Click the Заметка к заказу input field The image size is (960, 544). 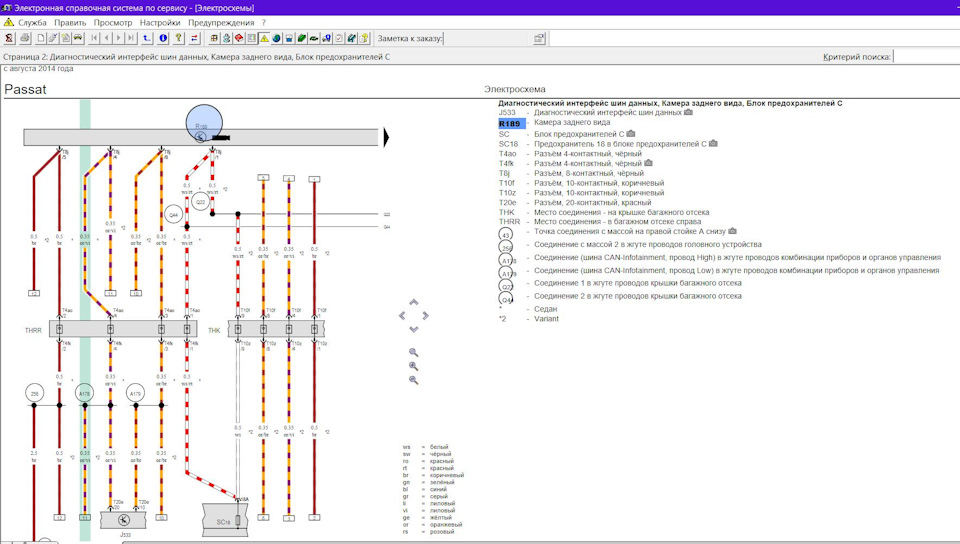[x=486, y=38]
